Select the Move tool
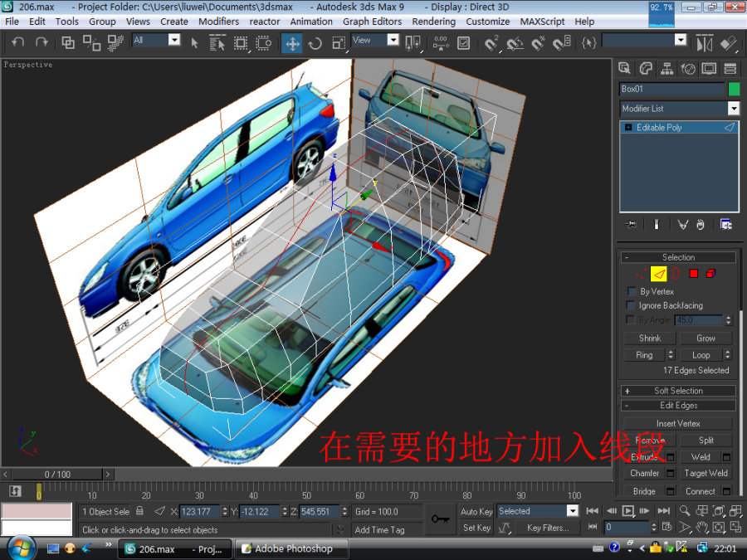This screenshot has height=560, width=747. [292, 44]
